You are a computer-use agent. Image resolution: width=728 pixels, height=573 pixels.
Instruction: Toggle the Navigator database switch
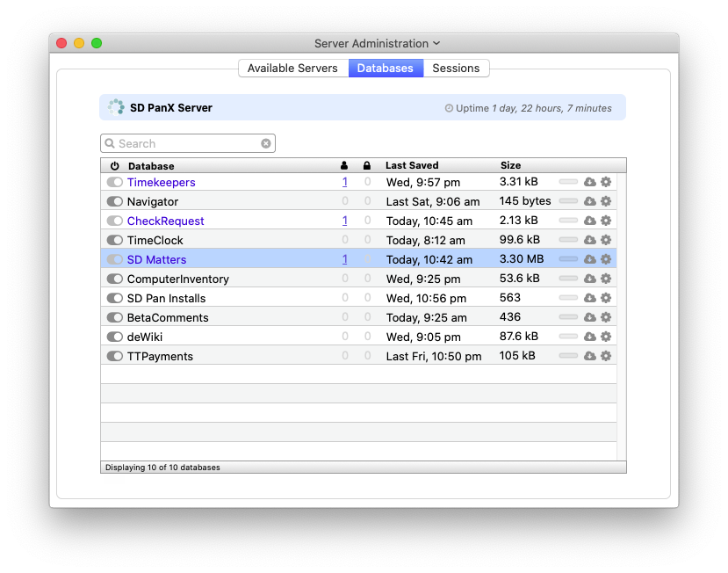point(114,201)
